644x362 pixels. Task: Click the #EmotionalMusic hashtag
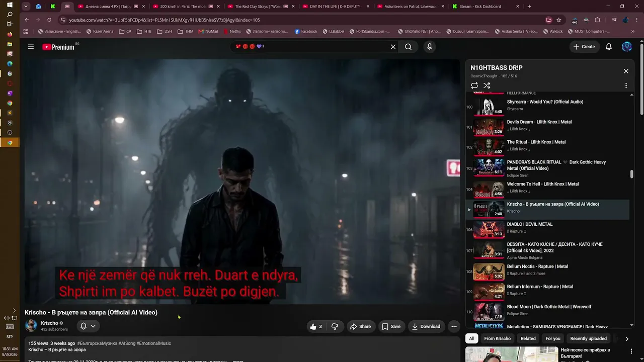click(153, 343)
